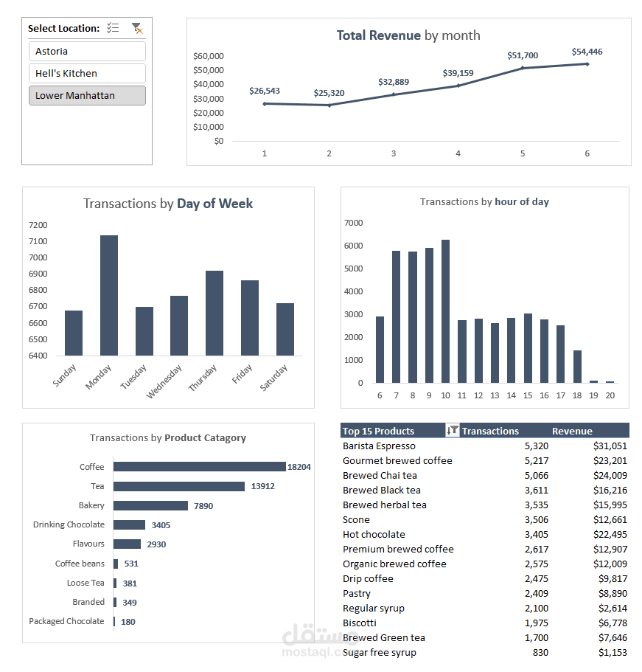Select the Organic brewed coffee cell
642x672 pixels.
click(x=394, y=564)
